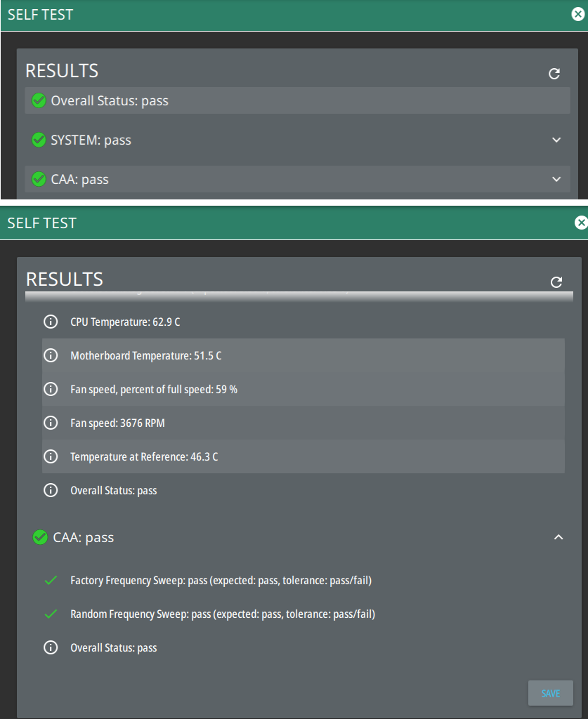Expand the collapsed CAA: pass section chevron
This screenshot has height=719, width=588.
tap(556, 180)
